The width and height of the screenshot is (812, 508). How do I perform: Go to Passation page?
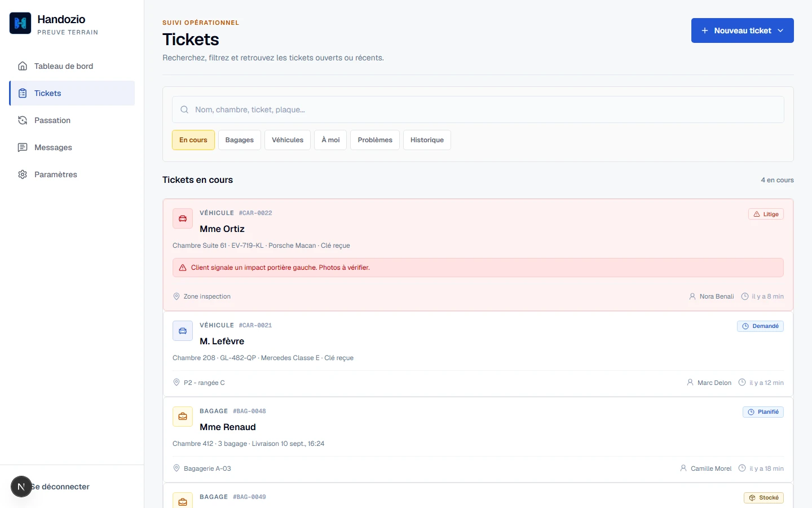(x=72, y=120)
